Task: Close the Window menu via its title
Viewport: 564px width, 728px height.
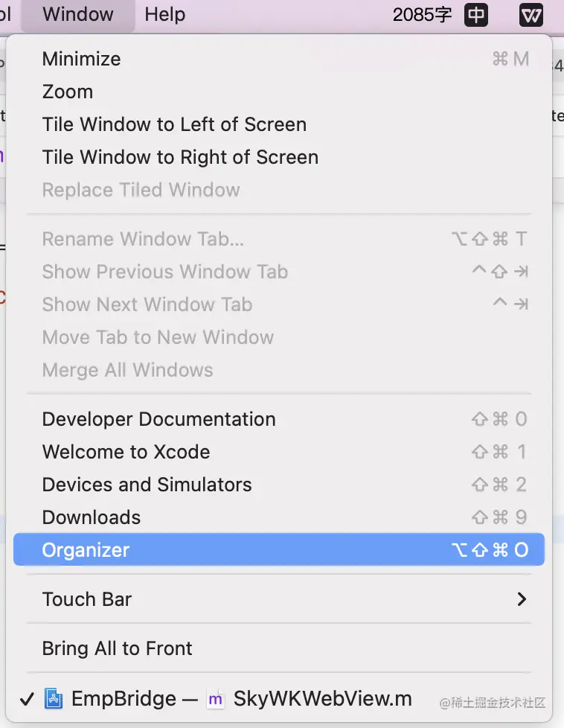Action: click(x=78, y=15)
